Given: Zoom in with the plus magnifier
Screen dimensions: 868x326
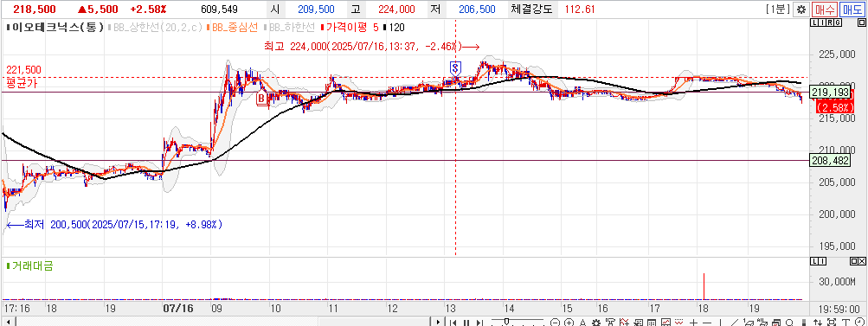Looking at the screenshot, I should click(x=569, y=322).
